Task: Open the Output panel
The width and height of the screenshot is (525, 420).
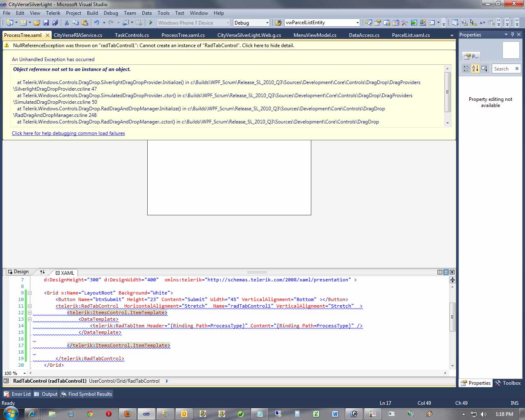Action: click(46, 394)
